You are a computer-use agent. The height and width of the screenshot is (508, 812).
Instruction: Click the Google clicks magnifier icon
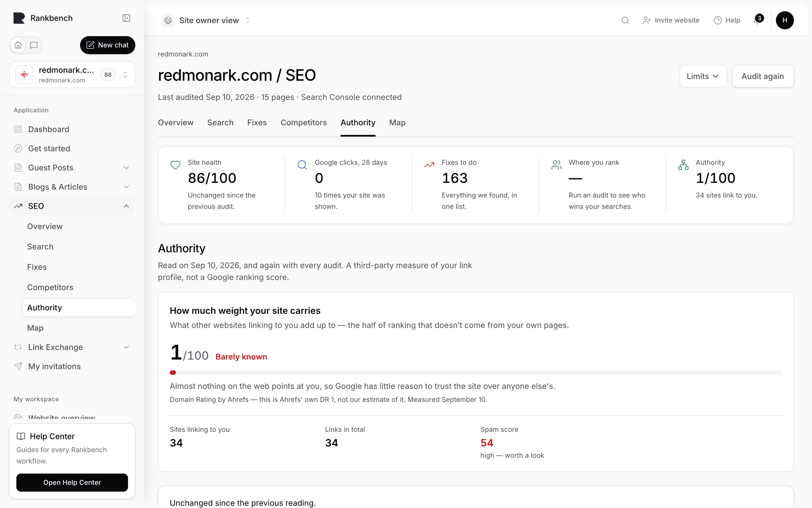302,165
